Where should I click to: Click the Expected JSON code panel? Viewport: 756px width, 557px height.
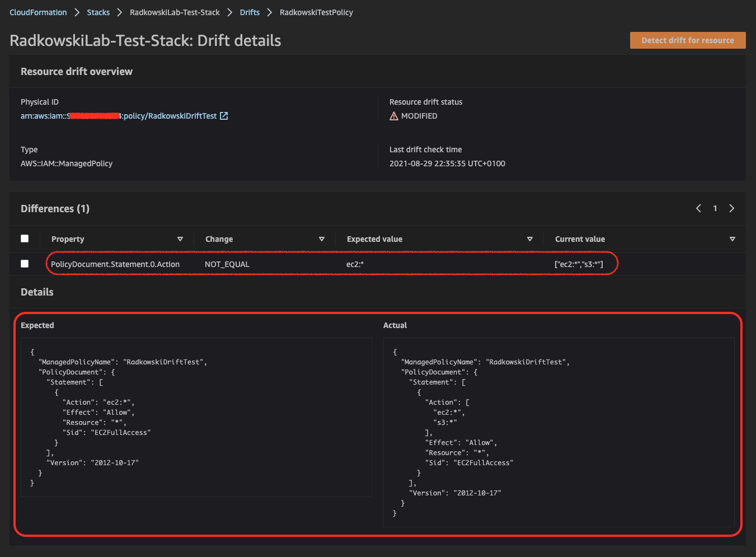[x=196, y=417]
